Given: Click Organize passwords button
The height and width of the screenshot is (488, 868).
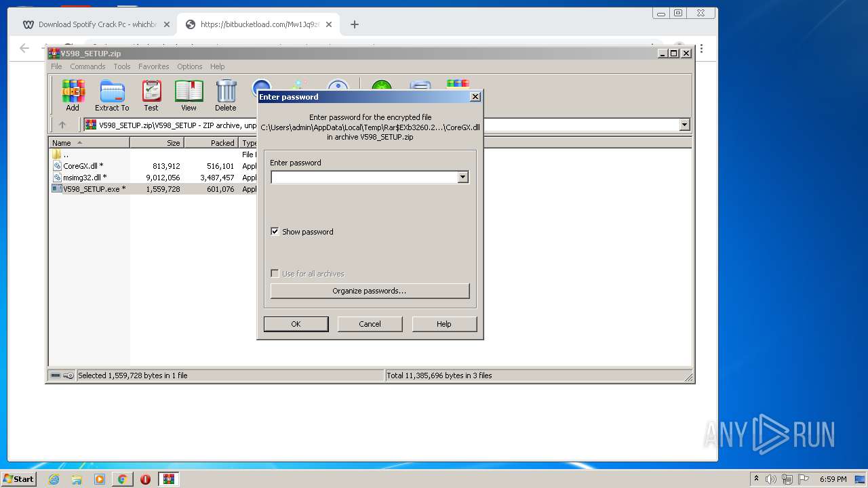Looking at the screenshot, I should point(370,291).
